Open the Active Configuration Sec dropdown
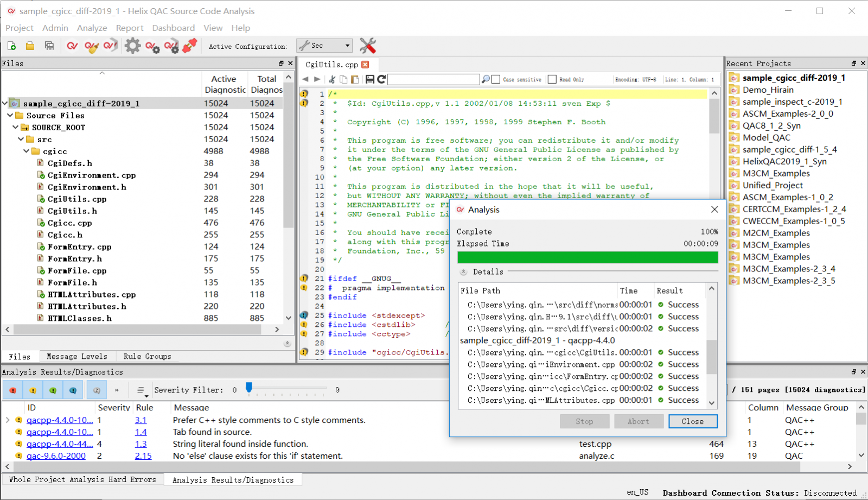The height and width of the screenshot is (500, 868). point(324,46)
